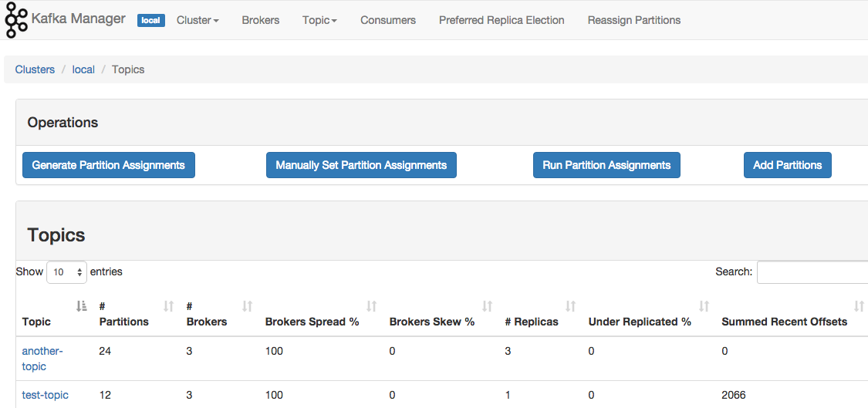The image size is (868, 408).
Task: Click Generate Partition Assignments button
Action: (x=109, y=165)
